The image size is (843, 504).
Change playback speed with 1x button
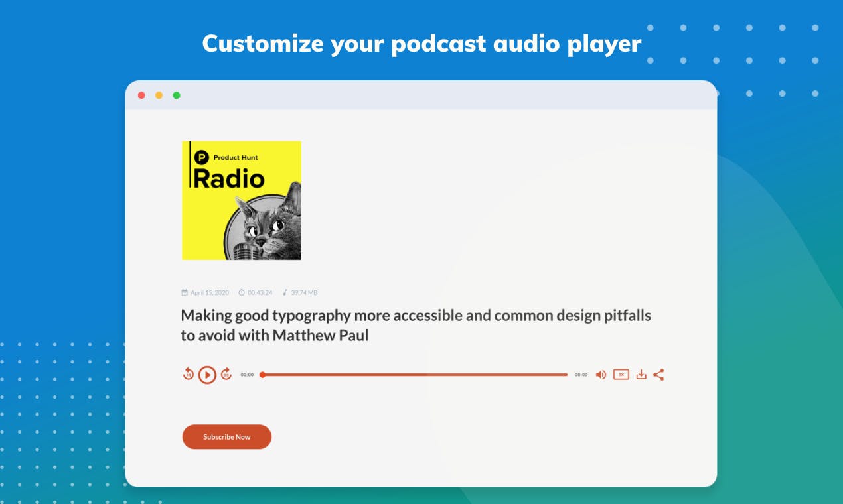pos(621,375)
